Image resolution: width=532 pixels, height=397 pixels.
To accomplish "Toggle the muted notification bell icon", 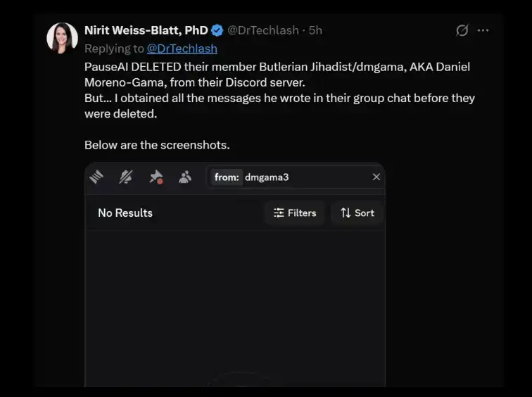I will click(x=126, y=177).
